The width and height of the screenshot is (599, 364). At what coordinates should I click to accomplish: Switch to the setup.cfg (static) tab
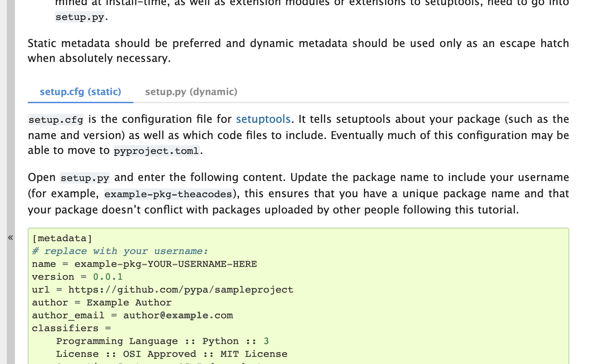[81, 92]
